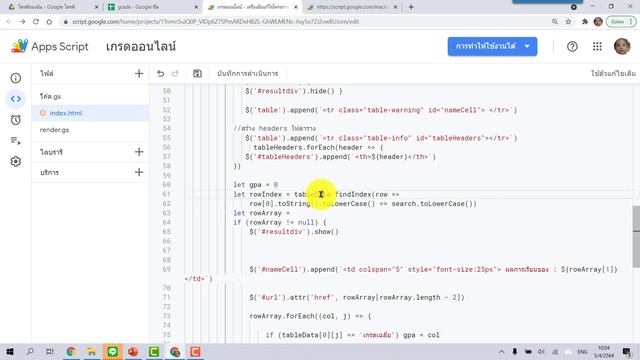640x360 pixels.
Task: Open the notifications action center icon
Action: 627,351
